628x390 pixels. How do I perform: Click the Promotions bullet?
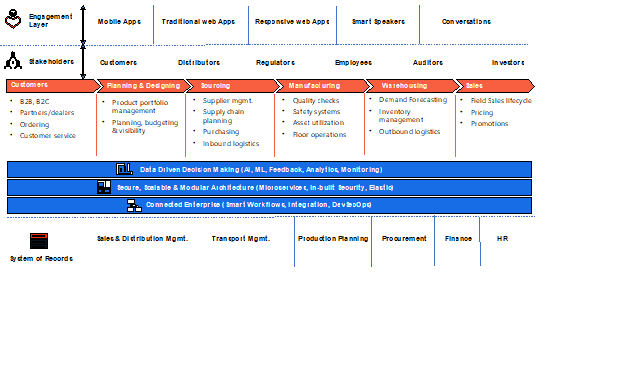(489, 124)
